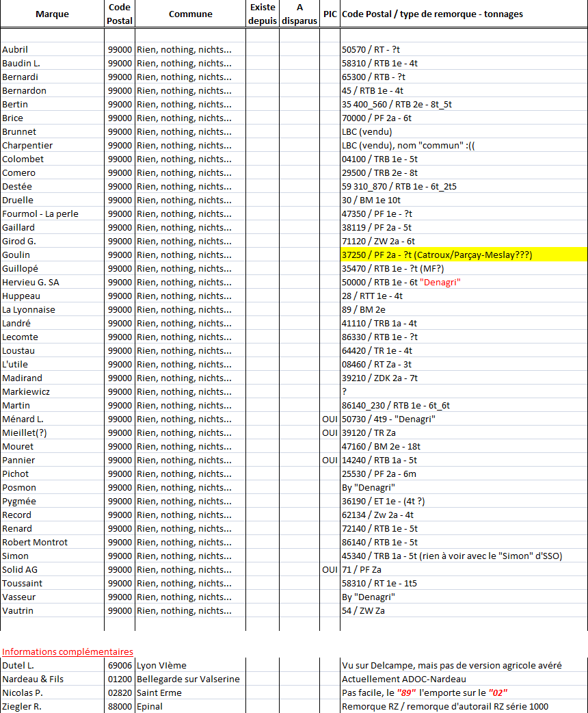Click cell '47160 / BM 2e - 18t'
Viewport: 588px width, 713px height.
coord(464,446)
